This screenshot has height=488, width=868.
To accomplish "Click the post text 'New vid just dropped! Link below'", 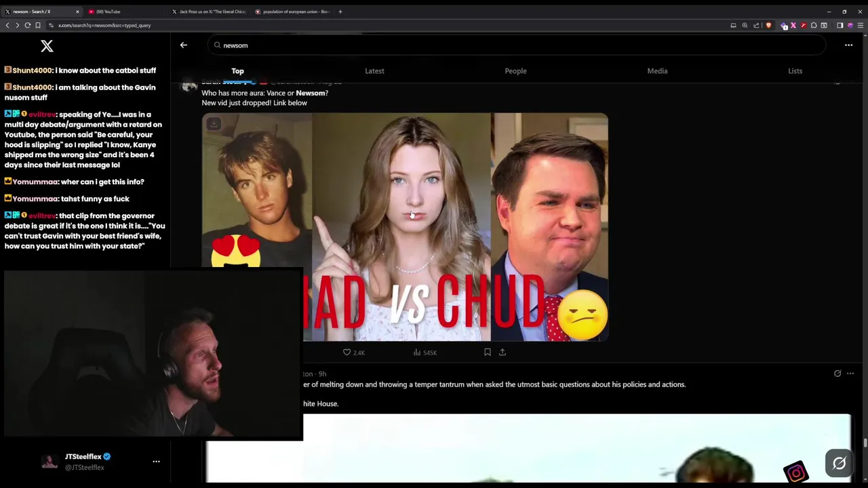I will click(x=254, y=103).
